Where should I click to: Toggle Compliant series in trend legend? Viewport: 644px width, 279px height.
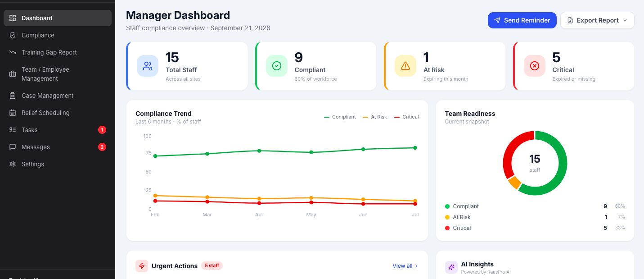340,117
